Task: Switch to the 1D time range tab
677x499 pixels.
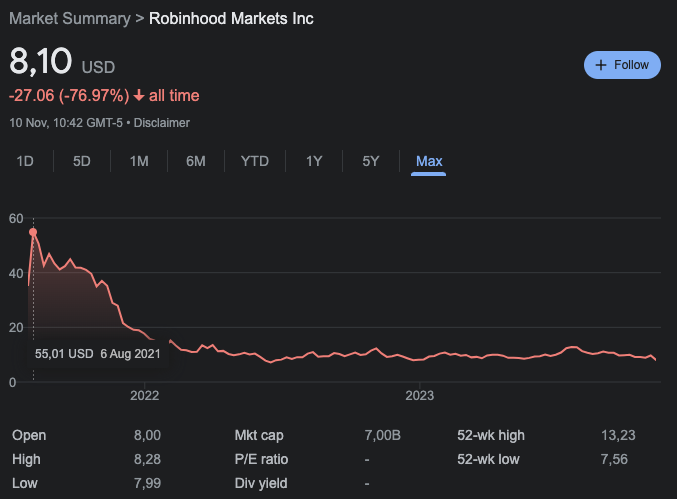Action: click(26, 161)
